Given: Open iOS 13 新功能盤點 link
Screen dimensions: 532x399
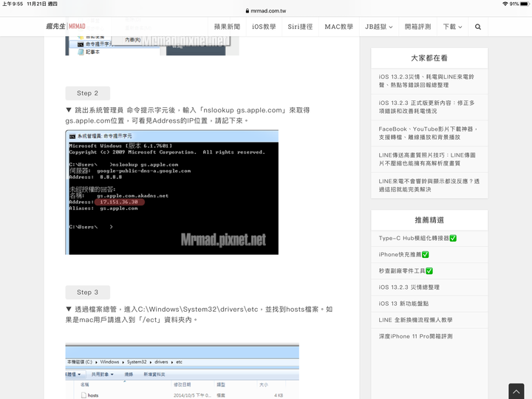Looking at the screenshot, I should [403, 304].
